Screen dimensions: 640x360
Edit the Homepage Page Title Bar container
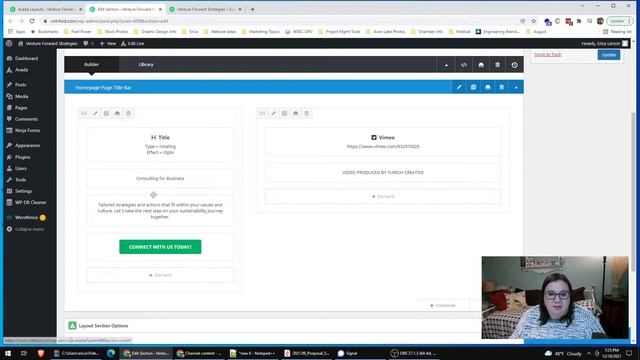[459, 87]
